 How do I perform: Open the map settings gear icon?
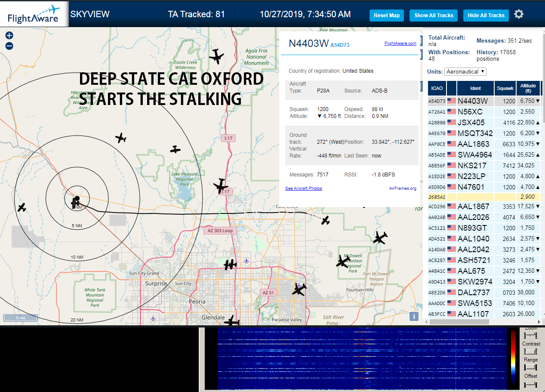click(x=519, y=14)
